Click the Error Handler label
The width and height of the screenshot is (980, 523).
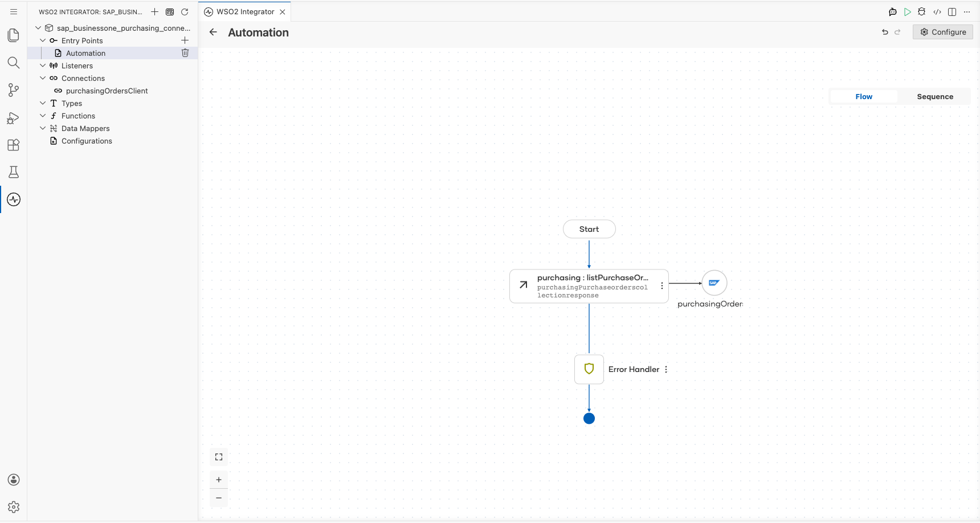point(634,370)
